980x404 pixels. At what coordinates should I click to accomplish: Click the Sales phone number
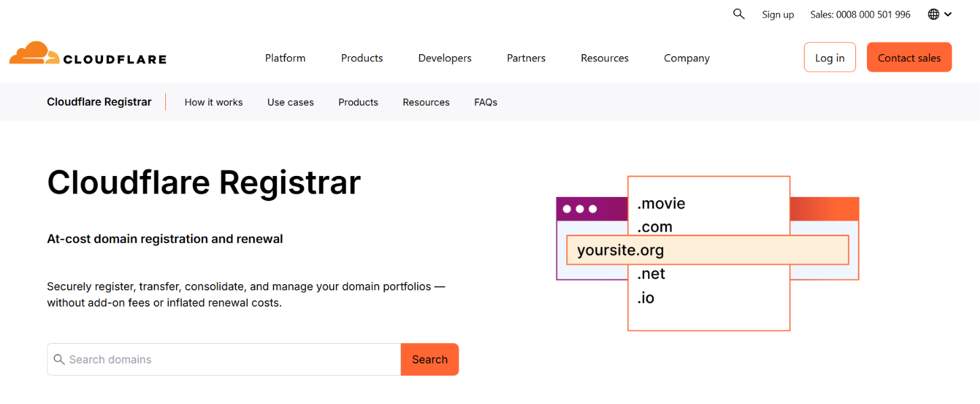click(x=860, y=14)
